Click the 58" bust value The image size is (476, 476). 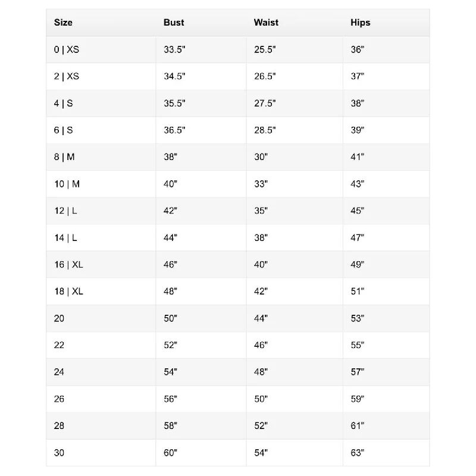170,425
